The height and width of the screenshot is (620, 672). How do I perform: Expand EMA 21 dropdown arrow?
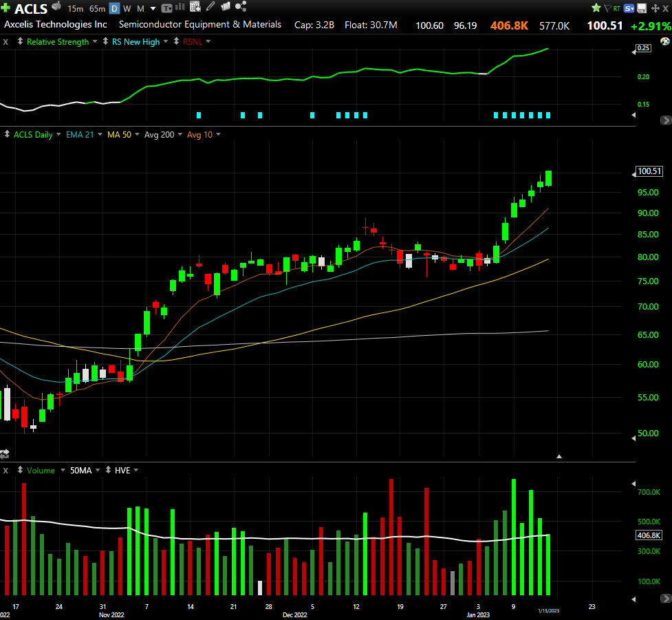click(100, 134)
